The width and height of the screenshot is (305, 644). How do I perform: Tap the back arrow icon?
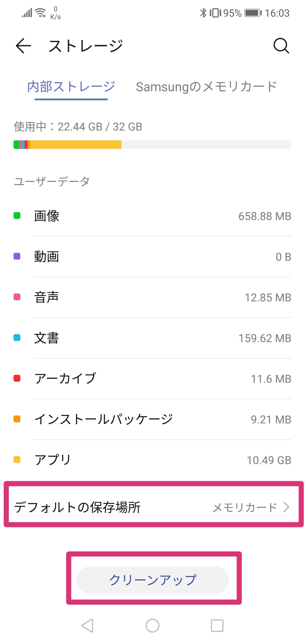pyautogui.click(x=23, y=46)
